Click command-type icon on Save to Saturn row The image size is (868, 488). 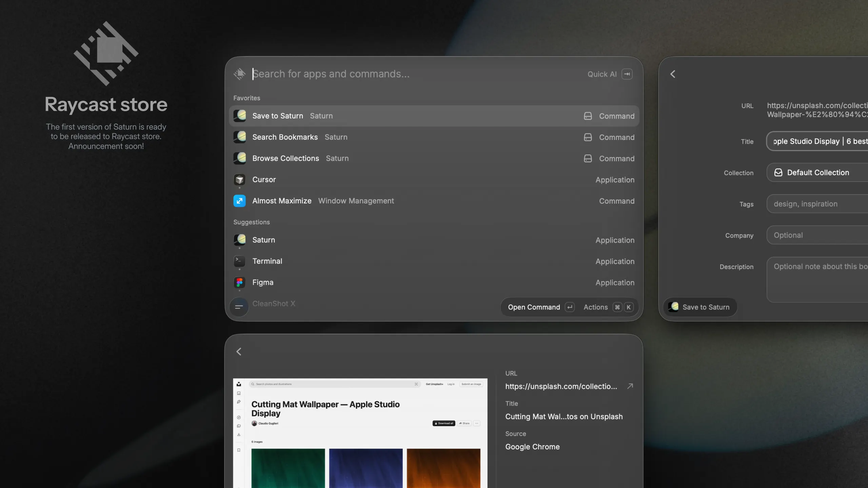tap(588, 116)
